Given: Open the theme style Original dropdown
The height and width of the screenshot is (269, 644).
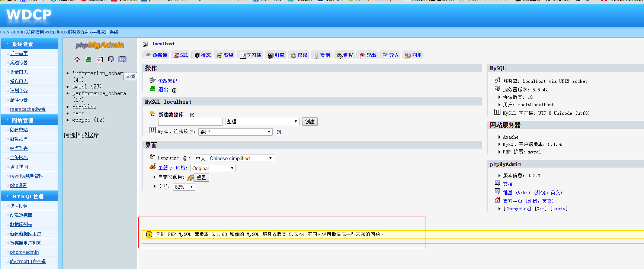Looking at the screenshot, I should [213, 168].
